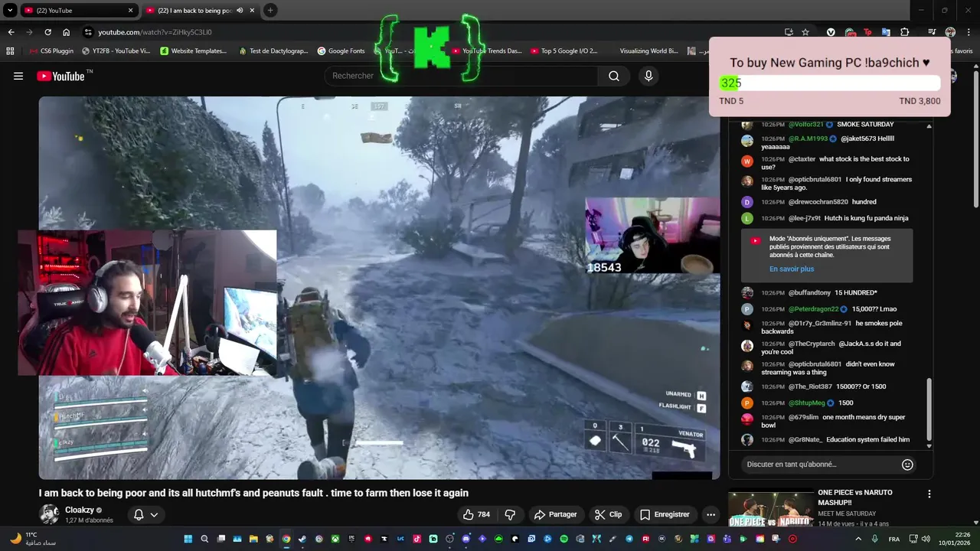Click the page vertical scrollbar
Viewport: 980px width, 551px height.
pyautogui.click(x=975, y=138)
